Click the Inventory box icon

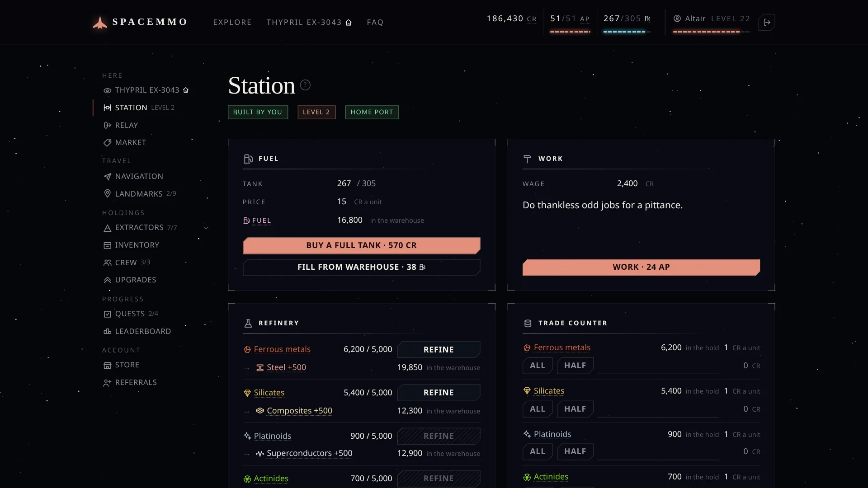click(x=107, y=245)
